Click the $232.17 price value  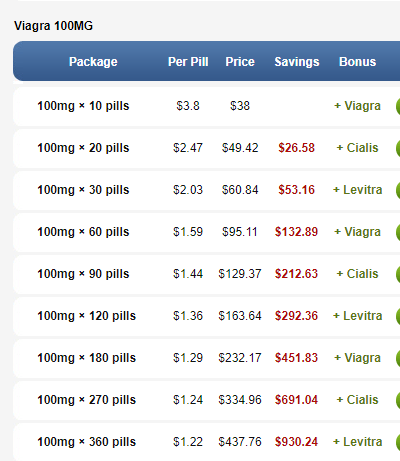pos(240,358)
